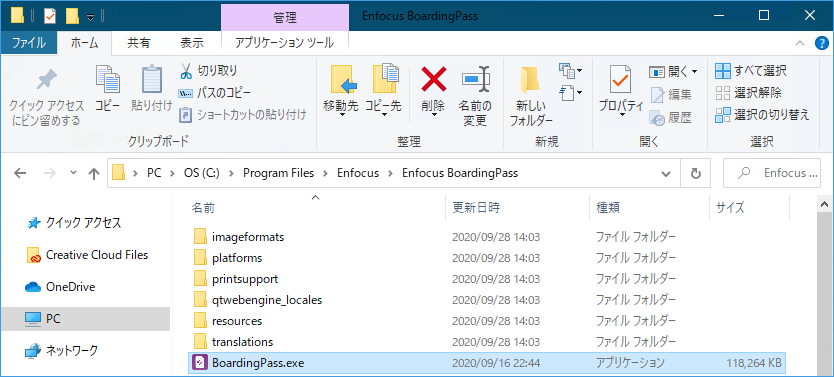
Task: Click the scissors Cut (切り取り) icon
Action: [x=186, y=70]
